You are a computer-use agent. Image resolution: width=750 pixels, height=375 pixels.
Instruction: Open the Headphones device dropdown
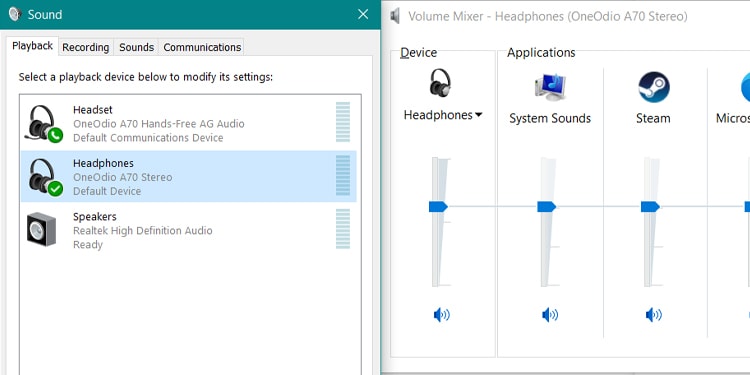(443, 115)
